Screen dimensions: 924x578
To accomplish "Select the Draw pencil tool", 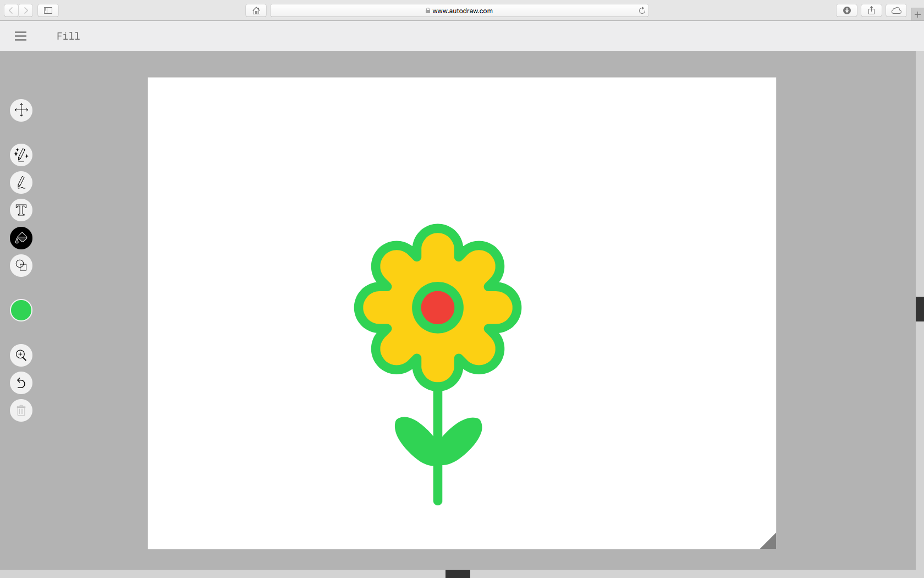I will click(x=21, y=182).
